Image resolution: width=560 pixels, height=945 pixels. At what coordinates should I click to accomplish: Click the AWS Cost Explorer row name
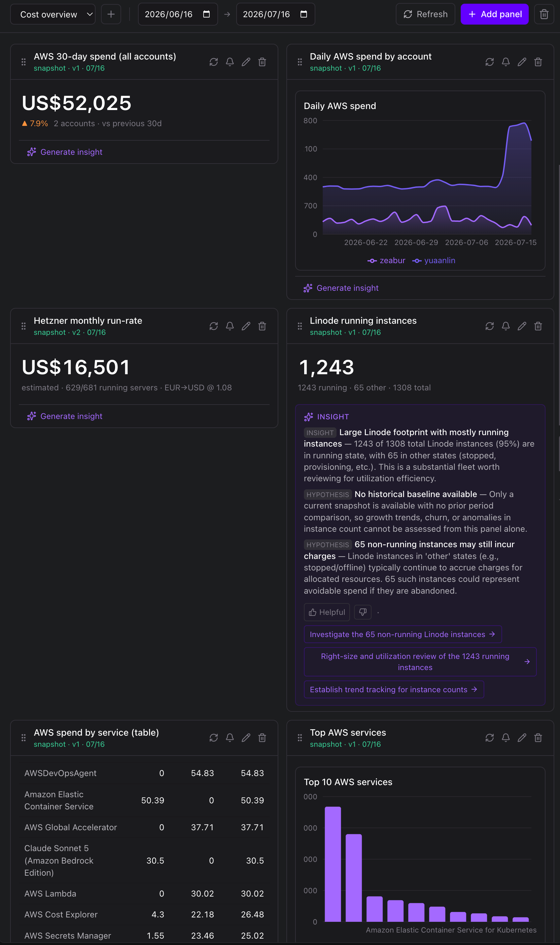(x=61, y=914)
